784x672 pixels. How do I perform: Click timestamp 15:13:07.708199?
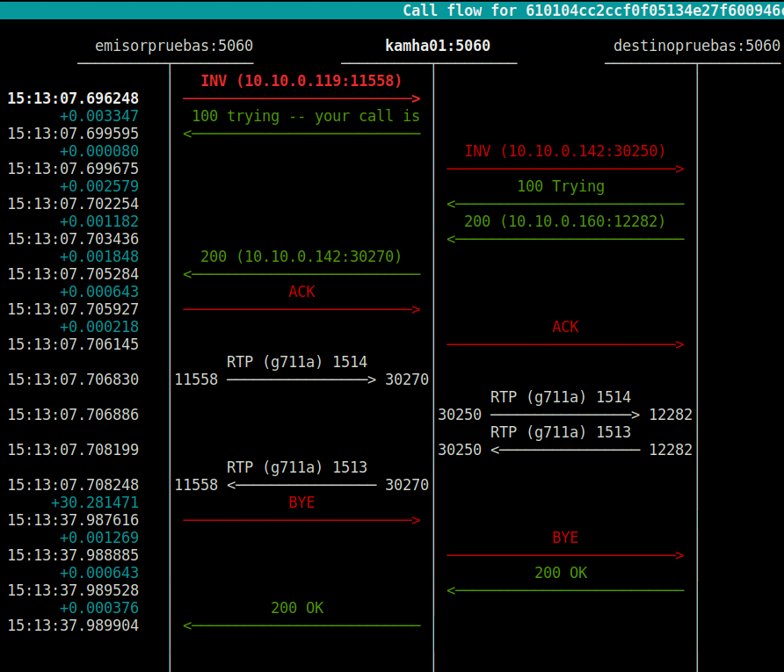(73, 450)
